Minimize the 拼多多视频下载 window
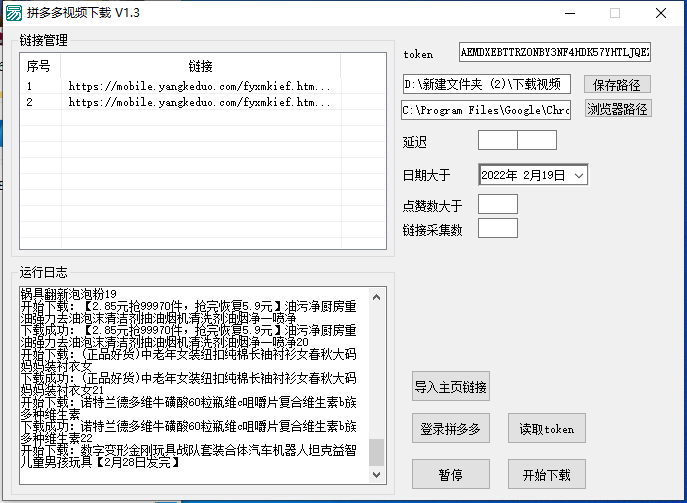Image resolution: width=687 pixels, height=503 pixels. pos(570,13)
